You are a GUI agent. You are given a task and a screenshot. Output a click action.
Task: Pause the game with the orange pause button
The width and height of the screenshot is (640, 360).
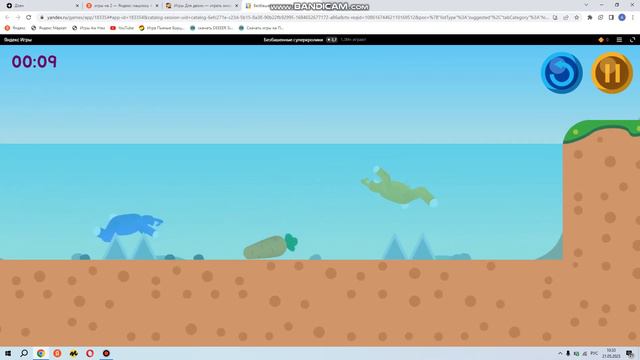coord(612,73)
